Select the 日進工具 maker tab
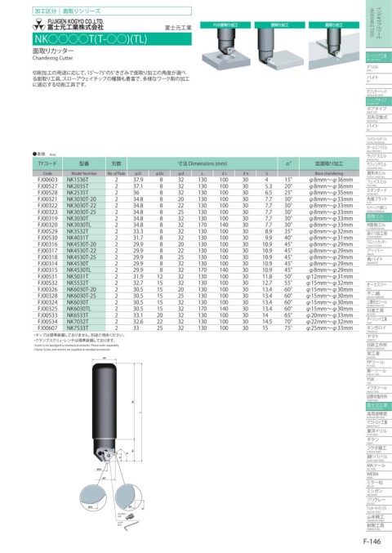Screen dimensions: 392x553 pyautogui.click(x=378, y=311)
